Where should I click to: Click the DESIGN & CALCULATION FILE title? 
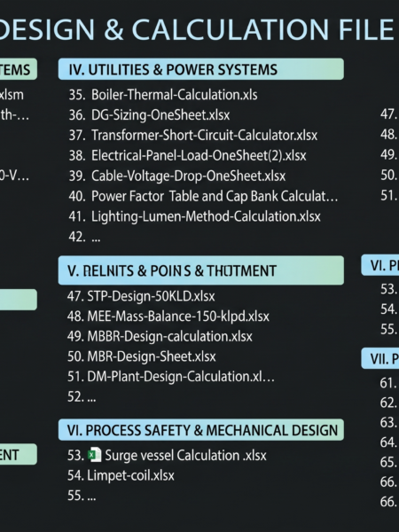click(197, 29)
